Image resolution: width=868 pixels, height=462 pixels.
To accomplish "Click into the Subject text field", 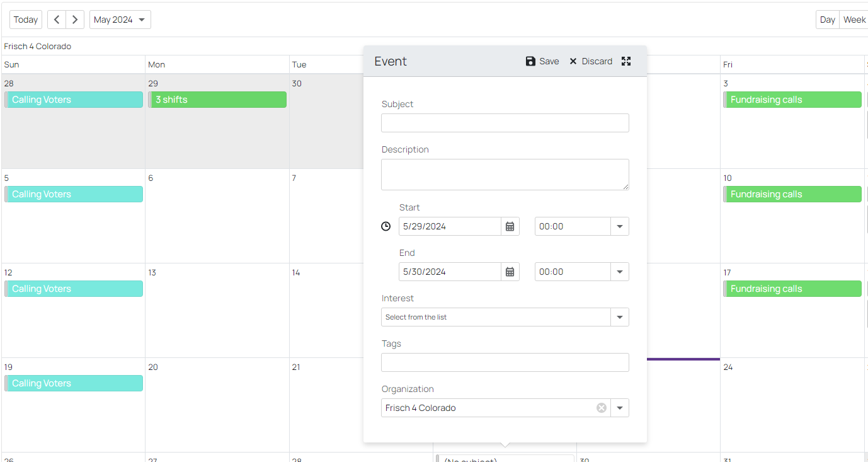I will (505, 123).
